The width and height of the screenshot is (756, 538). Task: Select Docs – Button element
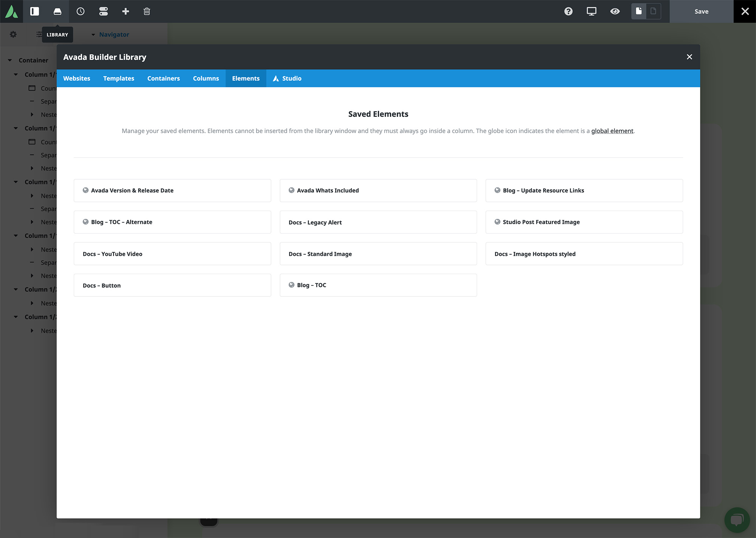coord(172,285)
